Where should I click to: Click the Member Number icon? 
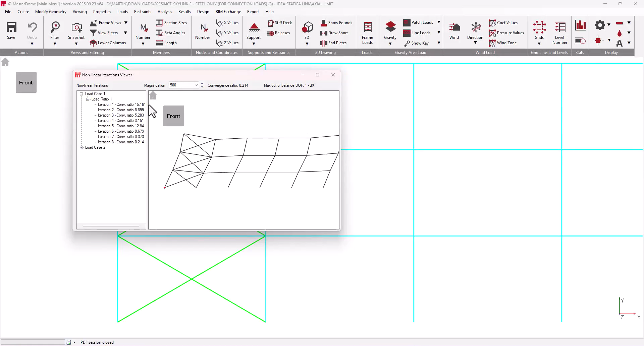point(144,27)
